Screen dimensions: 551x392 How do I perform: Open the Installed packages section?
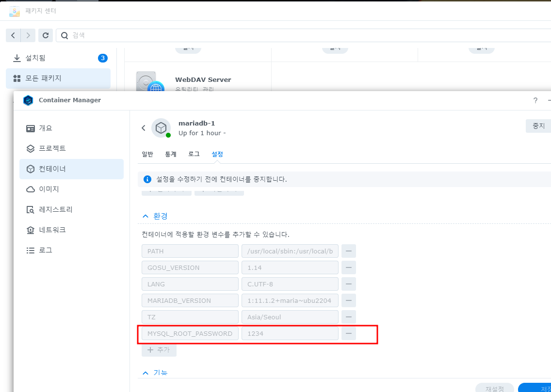click(58, 58)
